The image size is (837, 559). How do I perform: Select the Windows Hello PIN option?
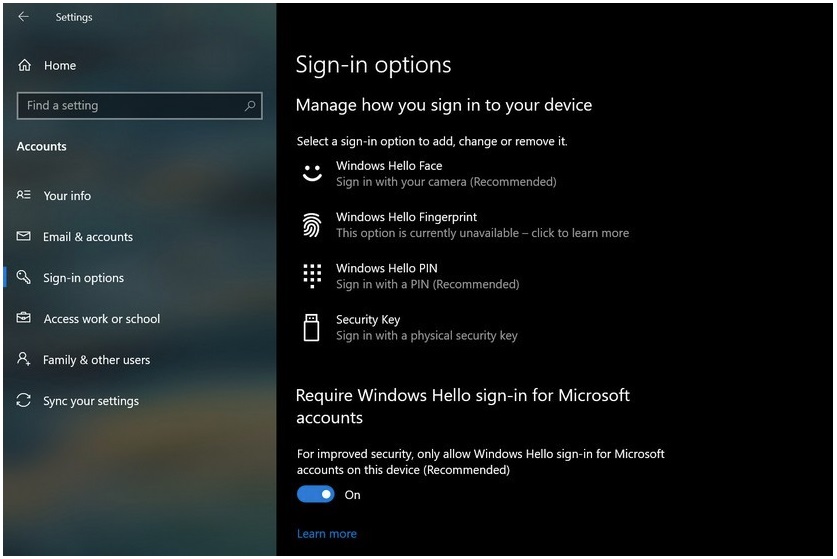coord(410,276)
